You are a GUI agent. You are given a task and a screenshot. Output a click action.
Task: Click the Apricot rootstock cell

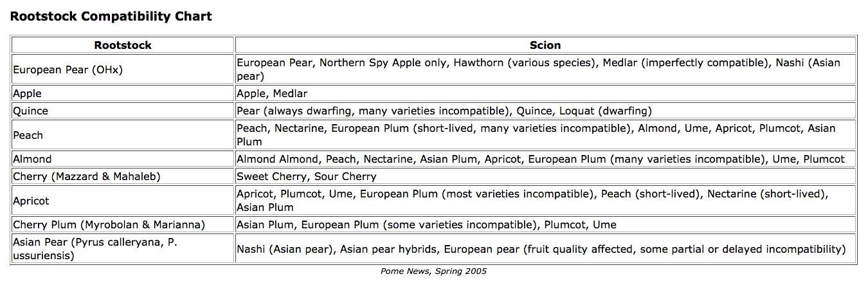pos(31,201)
